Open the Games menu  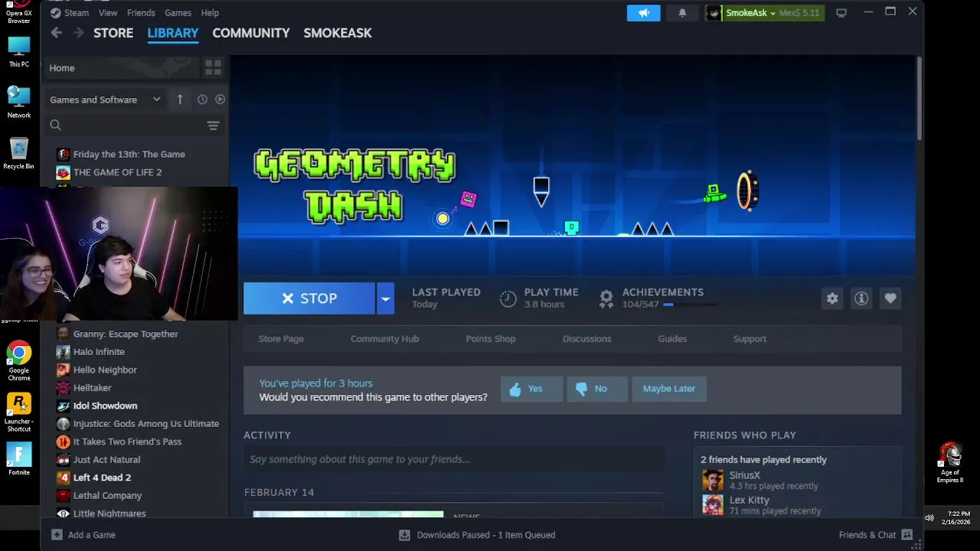178,13
